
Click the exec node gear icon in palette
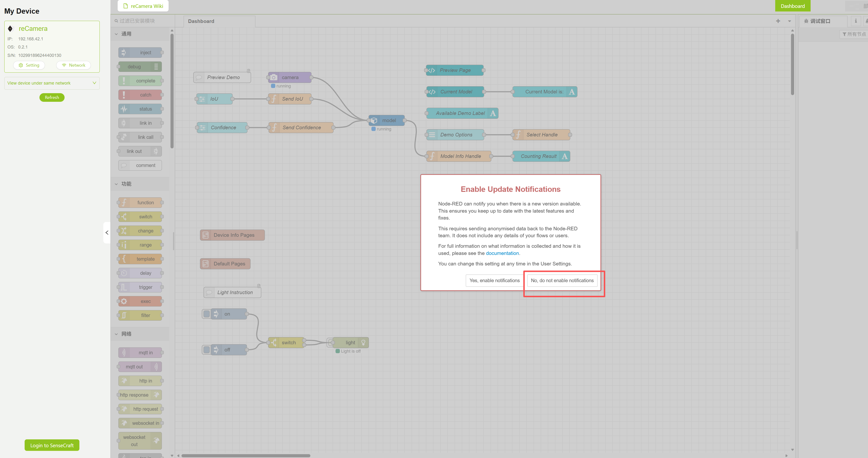124,302
